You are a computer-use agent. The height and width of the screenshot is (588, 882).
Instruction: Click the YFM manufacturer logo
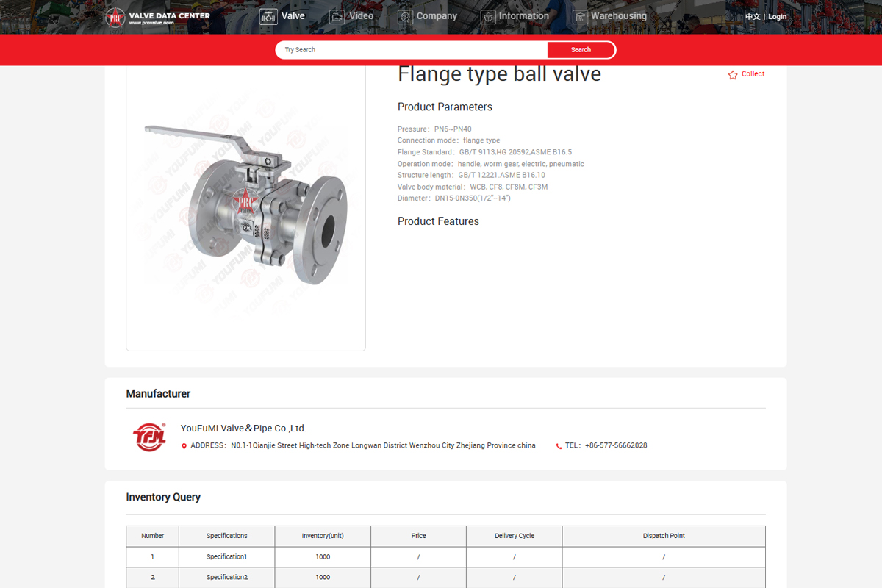[149, 437]
